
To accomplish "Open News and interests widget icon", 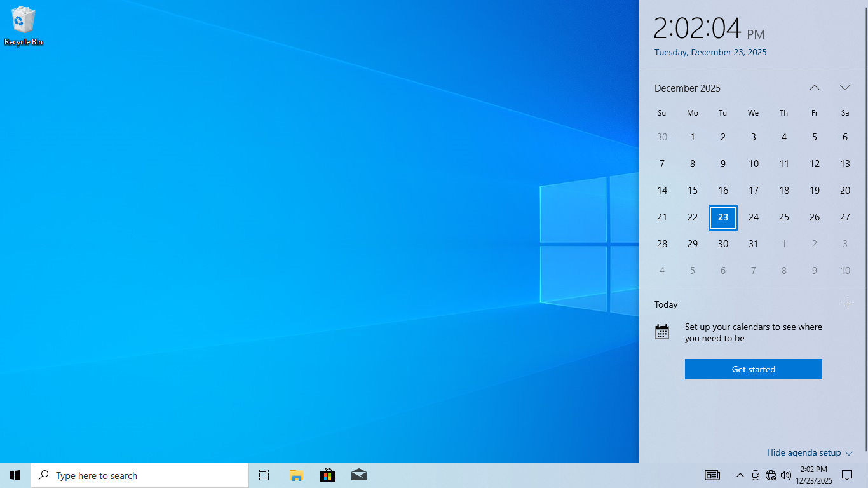I will click(x=712, y=475).
